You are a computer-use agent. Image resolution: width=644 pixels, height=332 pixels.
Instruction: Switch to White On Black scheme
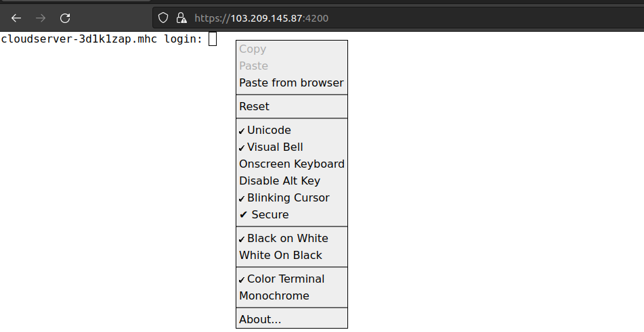point(292,255)
